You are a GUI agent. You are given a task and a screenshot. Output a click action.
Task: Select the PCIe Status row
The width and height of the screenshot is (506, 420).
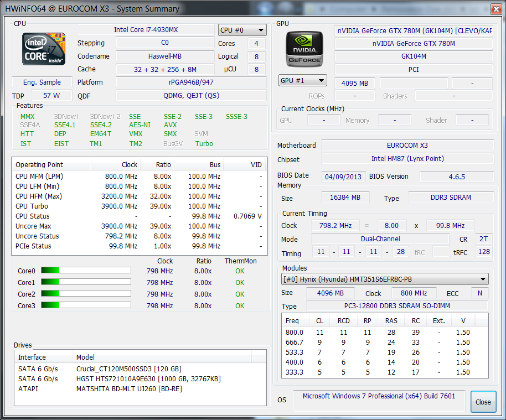139,246
